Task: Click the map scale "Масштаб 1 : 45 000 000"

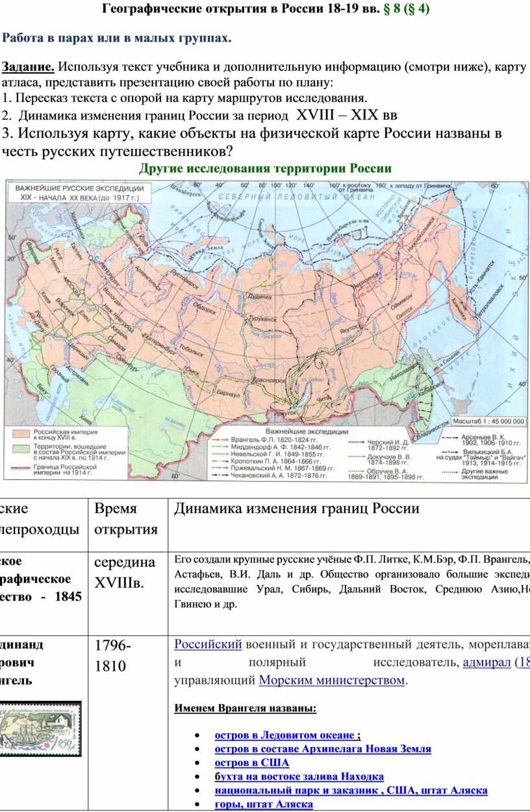Action: [487, 421]
